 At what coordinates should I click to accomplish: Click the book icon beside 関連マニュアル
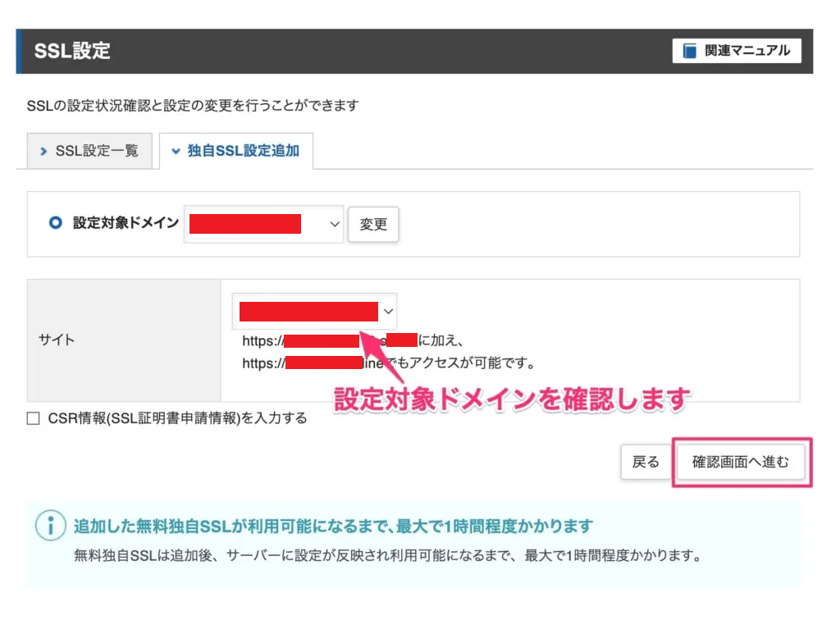click(690, 51)
